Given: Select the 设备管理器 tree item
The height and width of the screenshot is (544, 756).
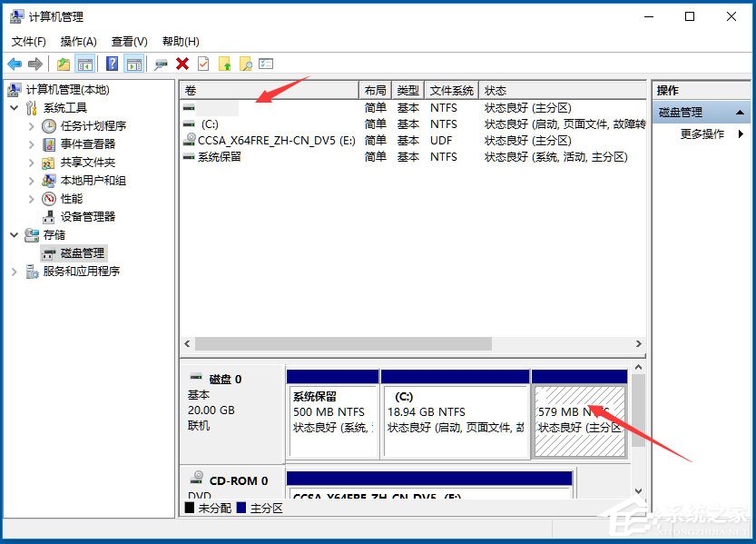Looking at the screenshot, I should click(86, 216).
